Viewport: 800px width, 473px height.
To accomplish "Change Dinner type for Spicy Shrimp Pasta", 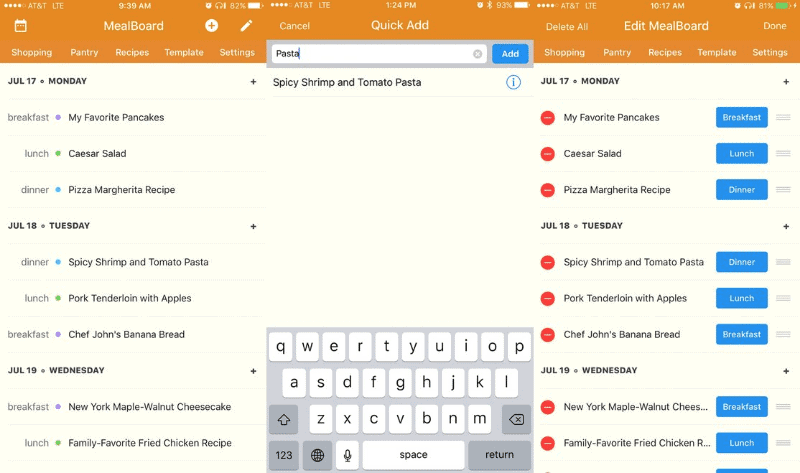I will pos(741,262).
